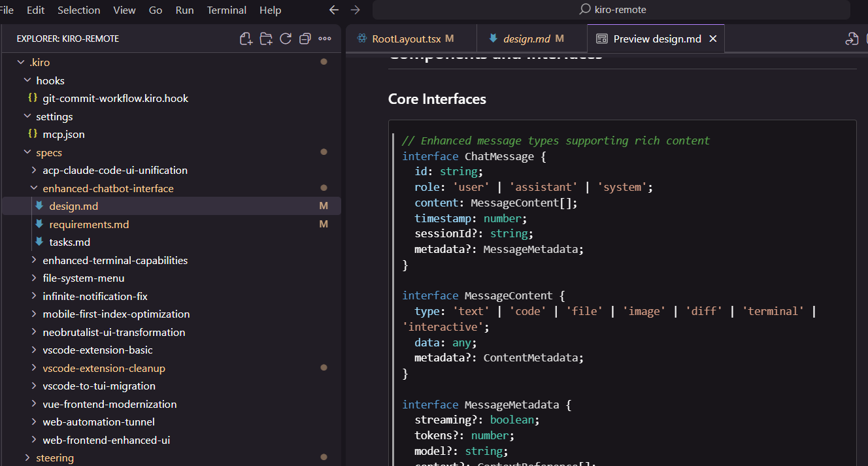Viewport: 868px width, 466px height.
Task: Click the navigate back arrow
Action: (x=334, y=10)
